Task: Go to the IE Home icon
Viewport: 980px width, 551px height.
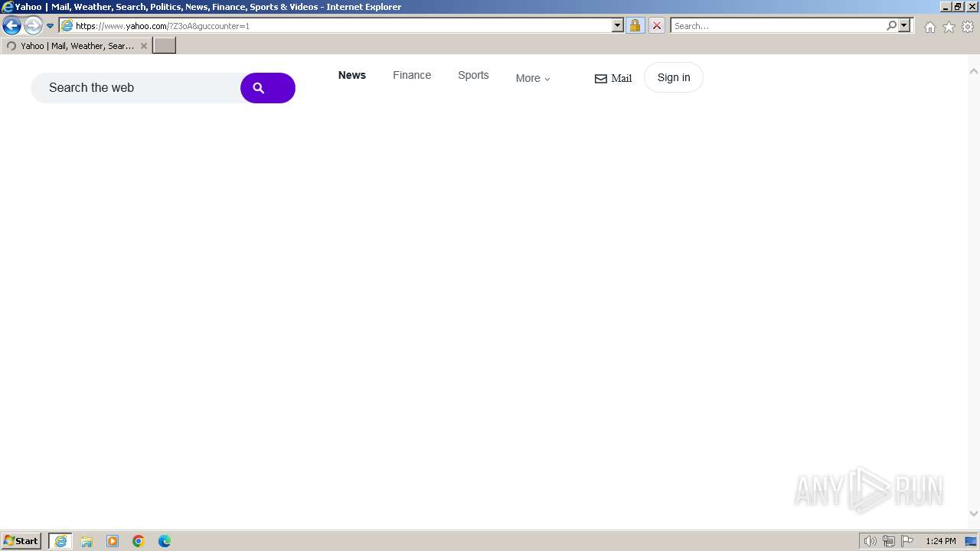Action: (x=929, y=27)
